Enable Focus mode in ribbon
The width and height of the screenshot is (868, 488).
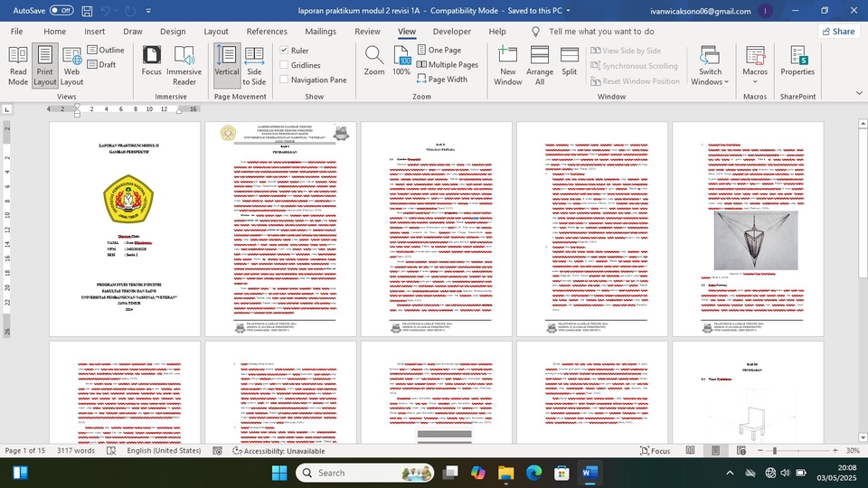coord(151,61)
